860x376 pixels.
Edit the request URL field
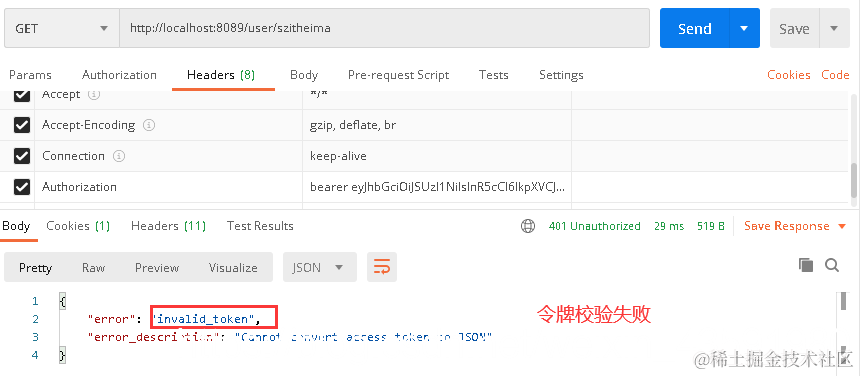point(384,28)
